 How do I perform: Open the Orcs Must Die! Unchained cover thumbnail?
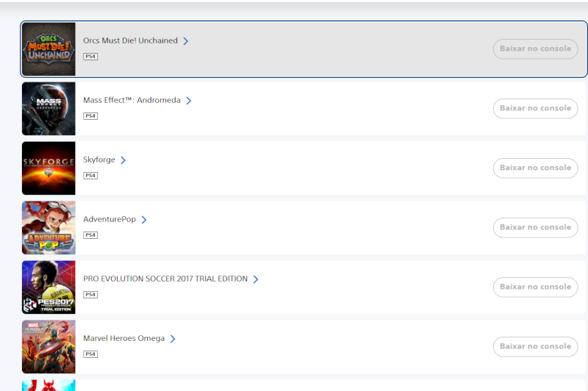[x=49, y=49]
